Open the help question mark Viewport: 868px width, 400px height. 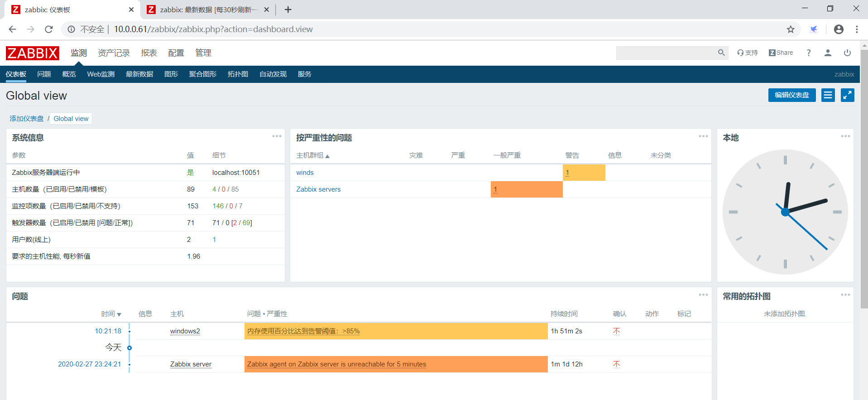[809, 53]
